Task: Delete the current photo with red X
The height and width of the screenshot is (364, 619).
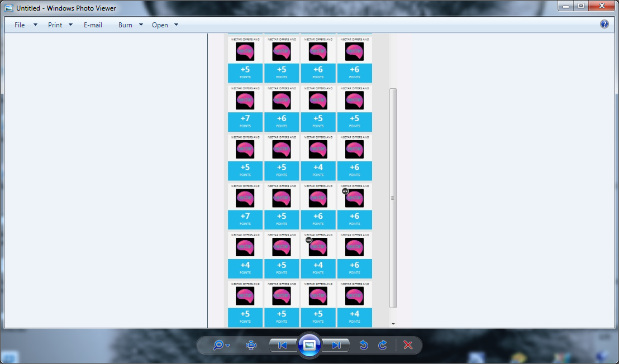Action: click(x=408, y=346)
